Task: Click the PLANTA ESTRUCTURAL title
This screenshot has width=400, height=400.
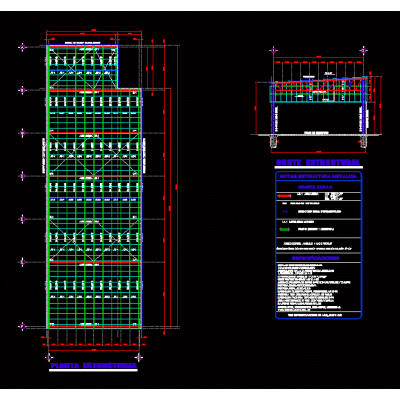Action: (94, 366)
